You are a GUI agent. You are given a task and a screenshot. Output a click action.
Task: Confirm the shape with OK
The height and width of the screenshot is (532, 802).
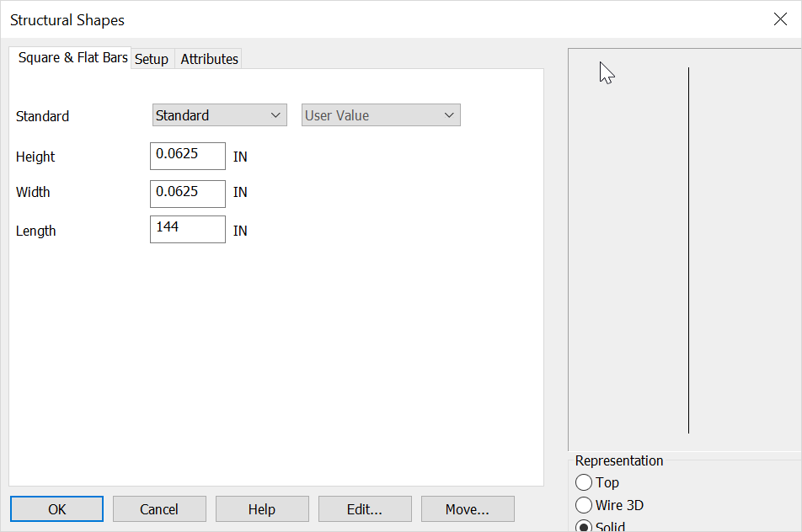tap(56, 508)
